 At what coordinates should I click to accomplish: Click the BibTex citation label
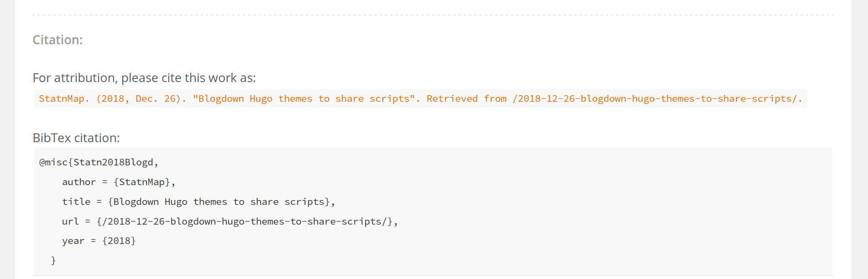[76, 138]
